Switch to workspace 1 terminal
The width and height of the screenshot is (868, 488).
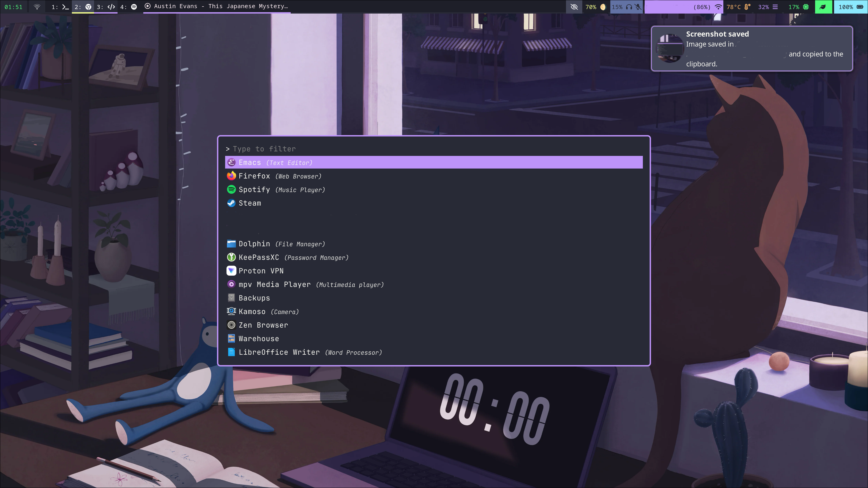click(x=60, y=7)
